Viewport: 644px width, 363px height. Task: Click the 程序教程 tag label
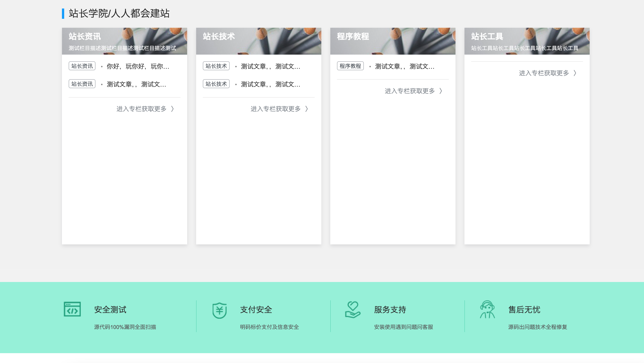[x=350, y=66]
